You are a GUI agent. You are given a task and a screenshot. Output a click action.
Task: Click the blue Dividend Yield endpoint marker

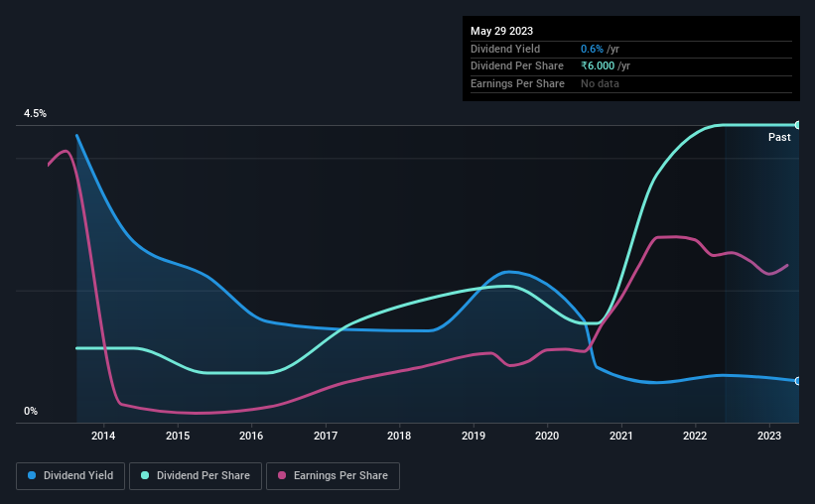pos(797,381)
